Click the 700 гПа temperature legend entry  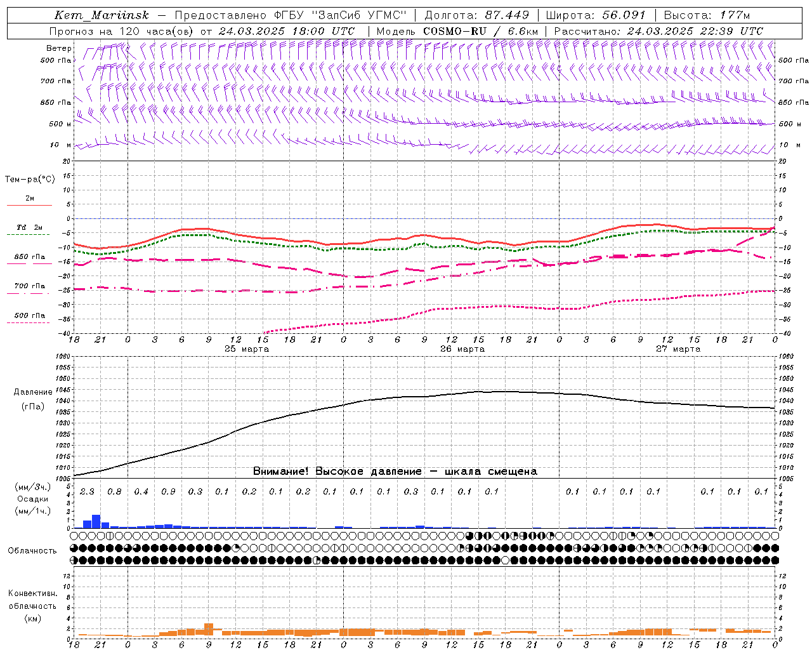point(29,286)
